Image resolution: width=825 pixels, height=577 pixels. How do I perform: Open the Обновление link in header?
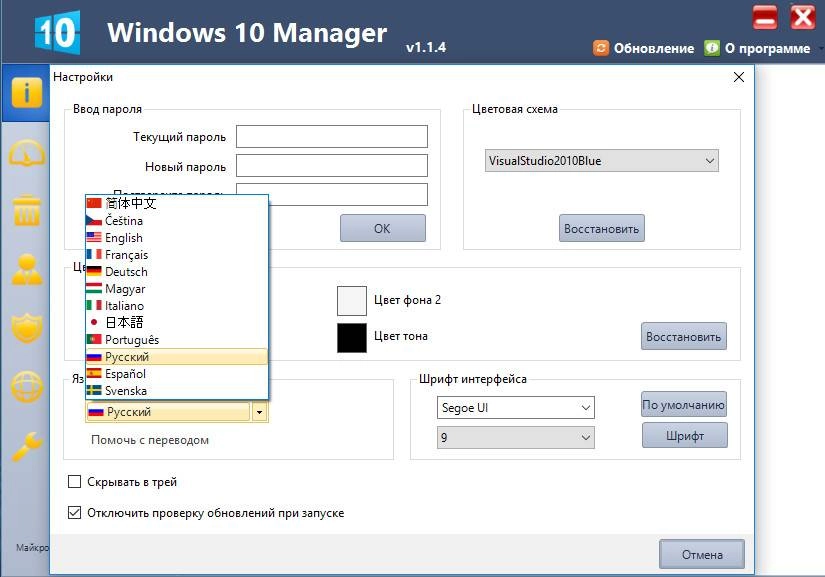(x=654, y=48)
